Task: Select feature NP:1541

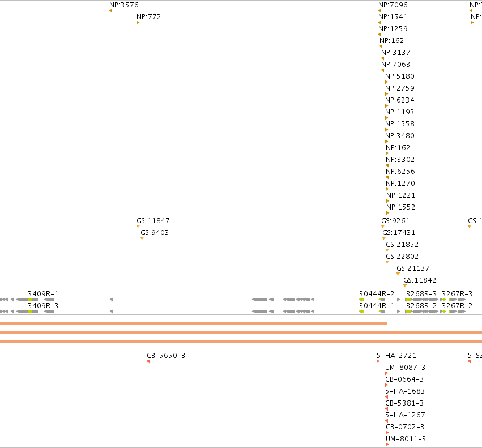Action: 393,17
